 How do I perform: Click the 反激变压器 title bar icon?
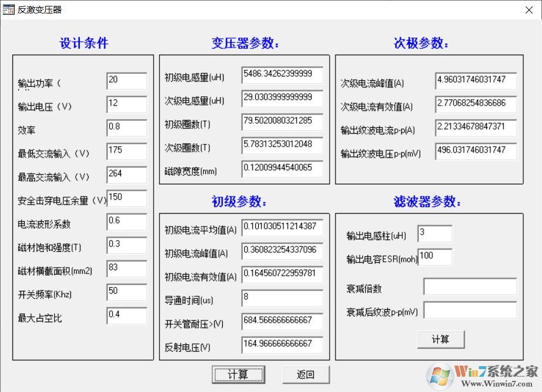[x=9, y=9]
